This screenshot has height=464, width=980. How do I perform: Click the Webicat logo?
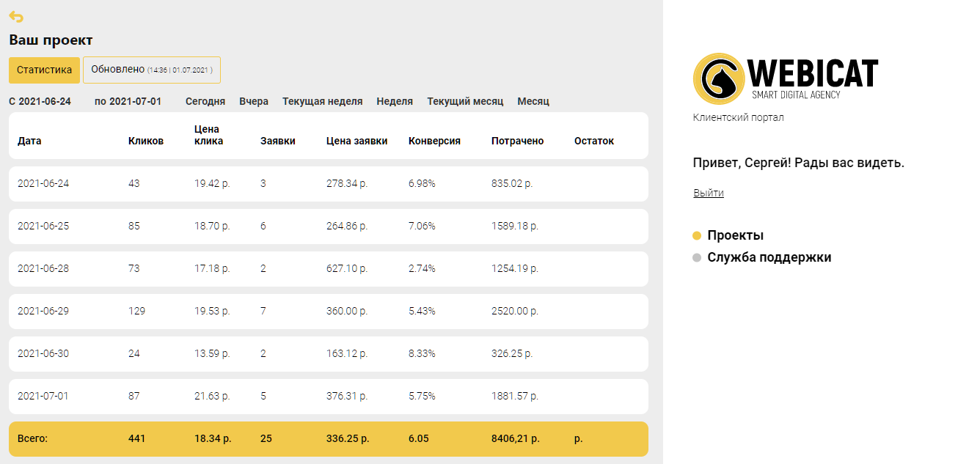(786, 78)
